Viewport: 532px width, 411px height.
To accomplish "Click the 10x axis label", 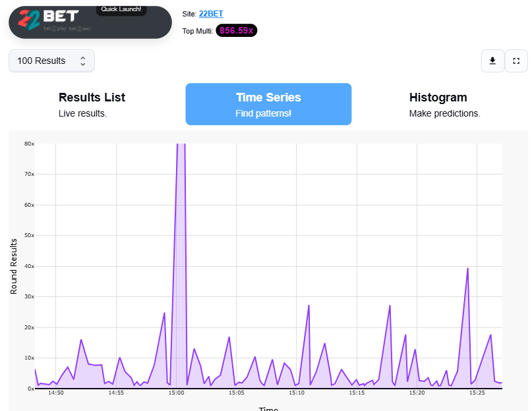I will click(29, 358).
